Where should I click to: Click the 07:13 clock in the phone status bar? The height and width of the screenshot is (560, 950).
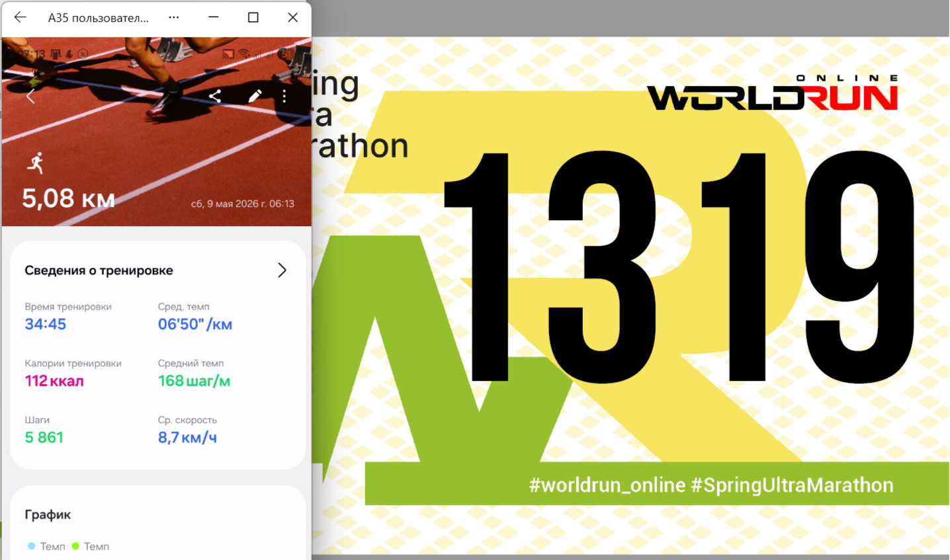tap(31, 54)
